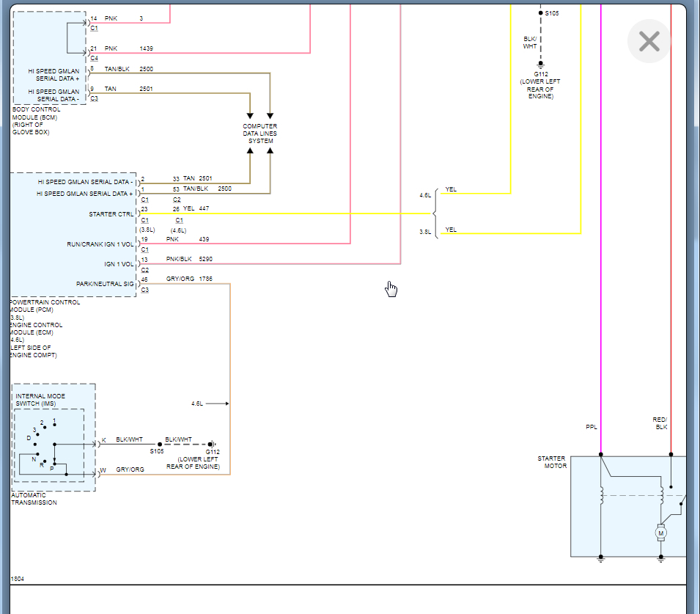Click the RED/BLK wire label
Viewport: 700px width, 614px height.
coord(660,423)
